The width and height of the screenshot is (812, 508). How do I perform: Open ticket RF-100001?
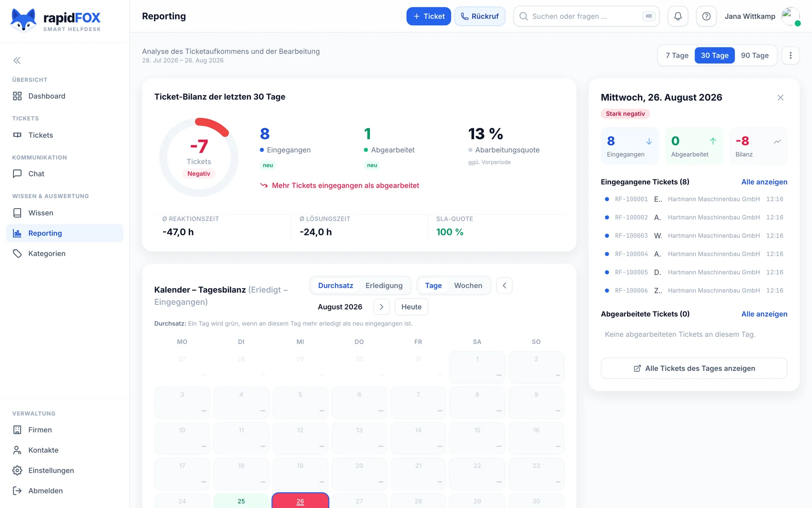coord(694,199)
